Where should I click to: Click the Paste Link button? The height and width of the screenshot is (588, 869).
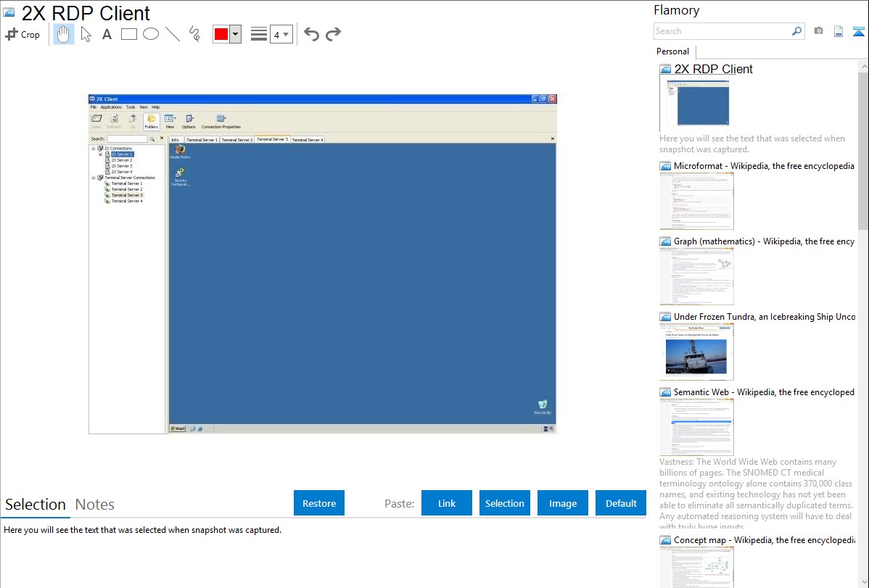coord(447,503)
